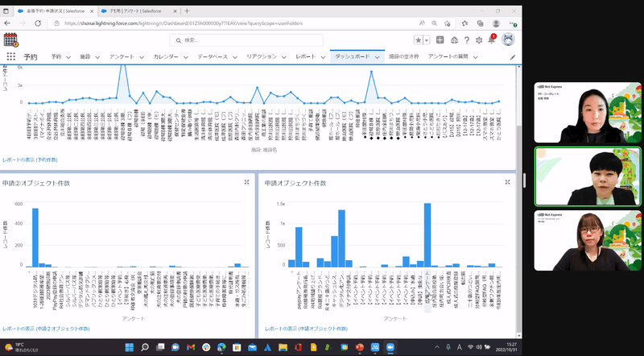Screen dimensions: 644x356
Task: Open the browser tab actions menu icon
Action: (x=6, y=11)
